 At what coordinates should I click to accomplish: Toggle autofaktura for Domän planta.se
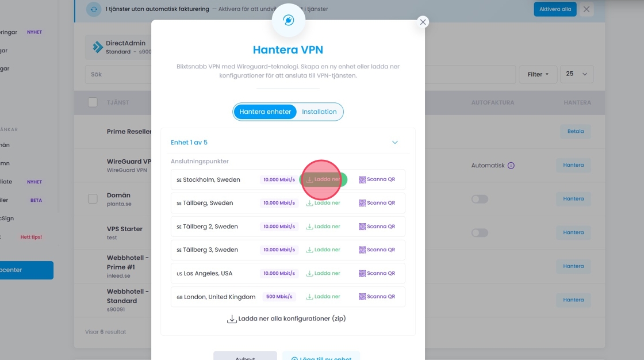[480, 199]
